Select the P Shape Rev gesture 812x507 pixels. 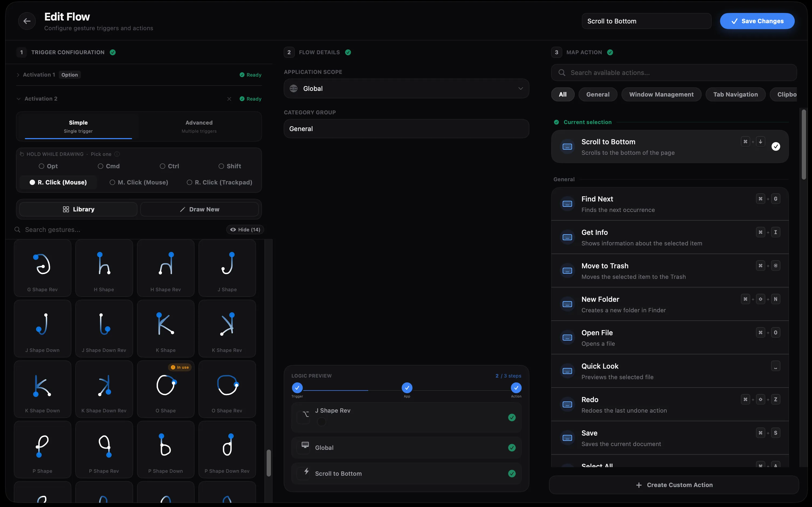104,450
